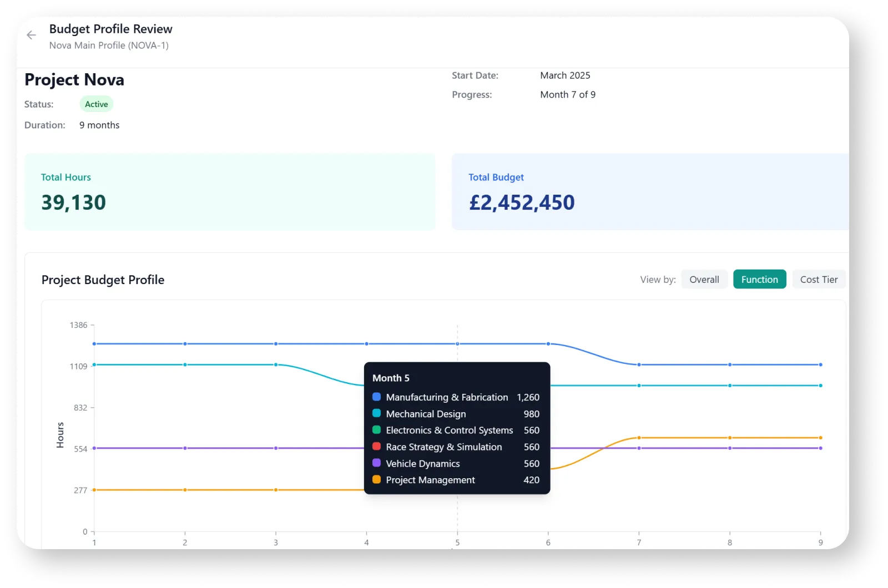Click the cyan Mechanical Design legend dot
Image resolution: width=888 pixels, height=588 pixels.
pos(375,413)
